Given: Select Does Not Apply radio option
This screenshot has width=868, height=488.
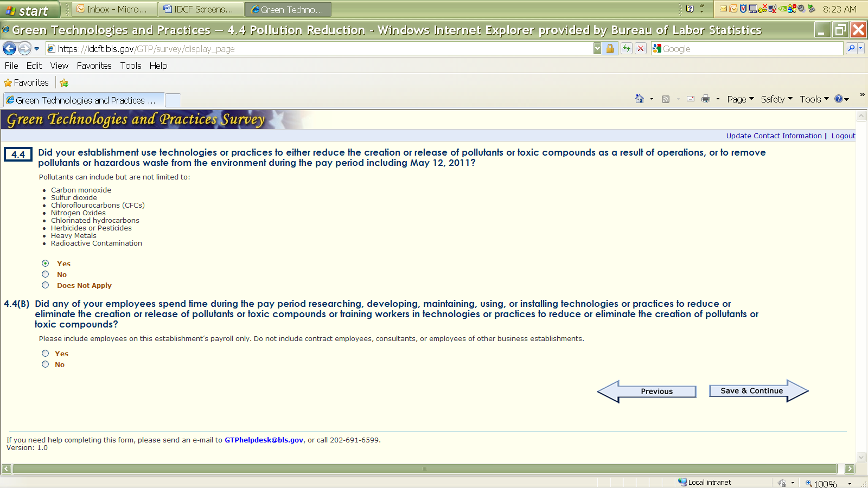Looking at the screenshot, I should point(46,285).
